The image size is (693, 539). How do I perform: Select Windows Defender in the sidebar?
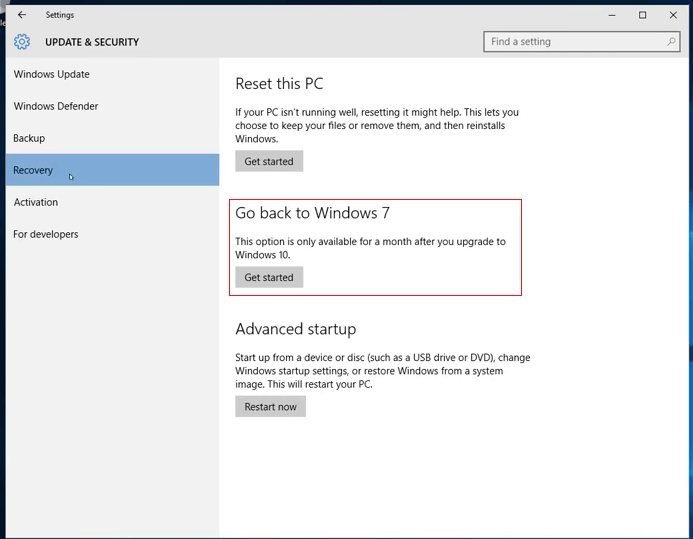click(x=56, y=106)
